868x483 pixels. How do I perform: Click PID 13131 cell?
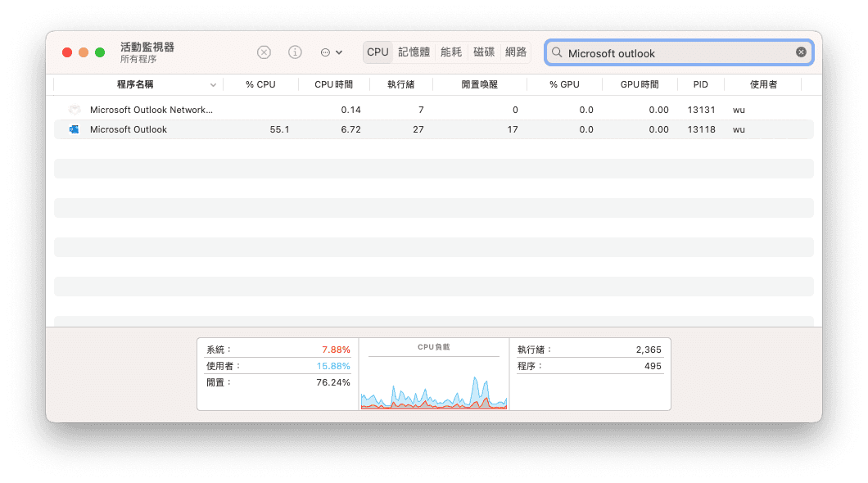tap(702, 110)
